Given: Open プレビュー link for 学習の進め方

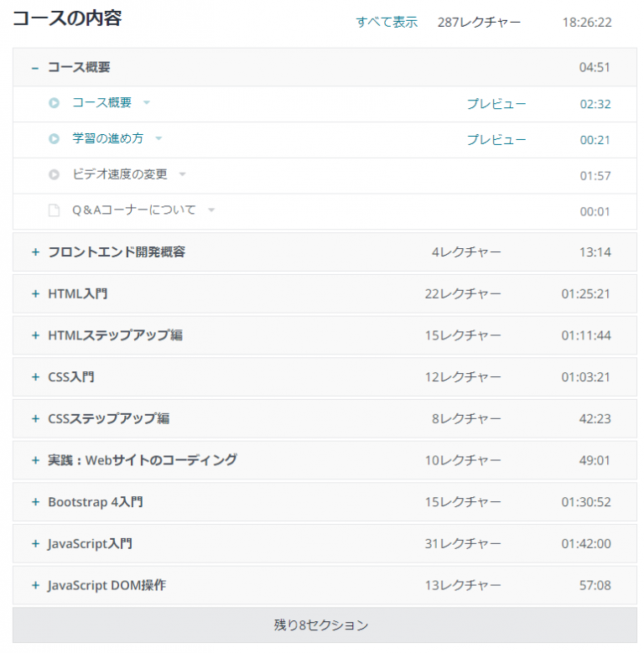Looking at the screenshot, I should 496,140.
